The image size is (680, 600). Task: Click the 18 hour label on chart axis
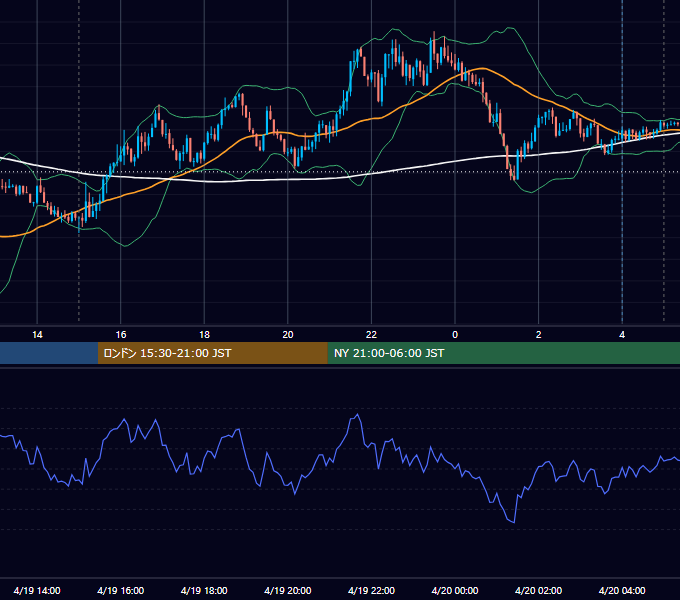click(x=204, y=335)
